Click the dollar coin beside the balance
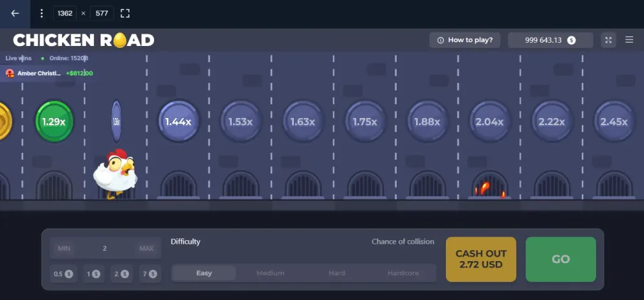644x300 pixels. coord(572,40)
